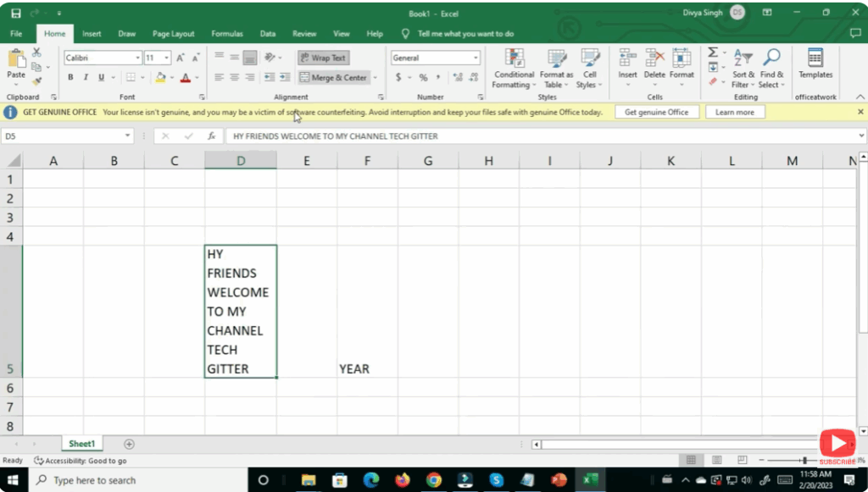The height and width of the screenshot is (492, 868).
Task: Toggle Bold formatting
Action: [x=70, y=77]
